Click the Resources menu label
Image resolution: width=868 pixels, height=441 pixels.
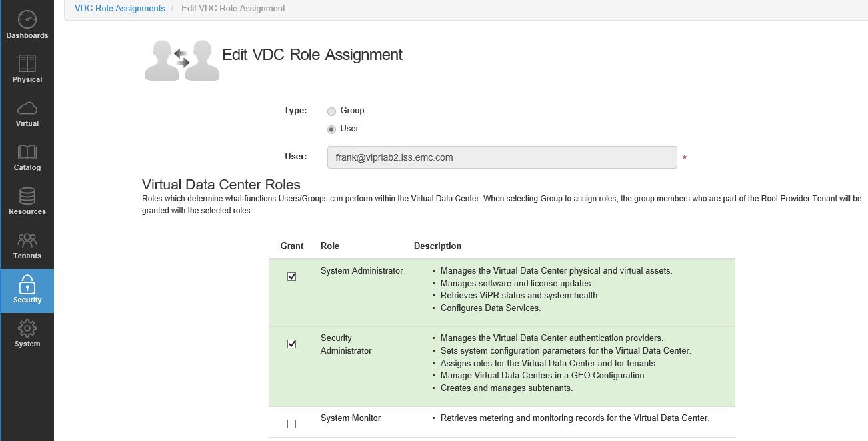click(x=27, y=211)
